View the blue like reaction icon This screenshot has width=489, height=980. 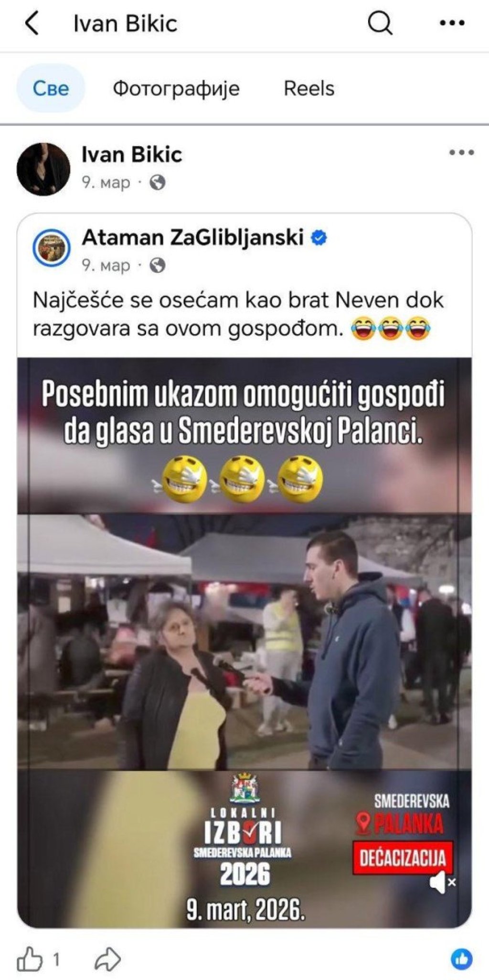461,958
